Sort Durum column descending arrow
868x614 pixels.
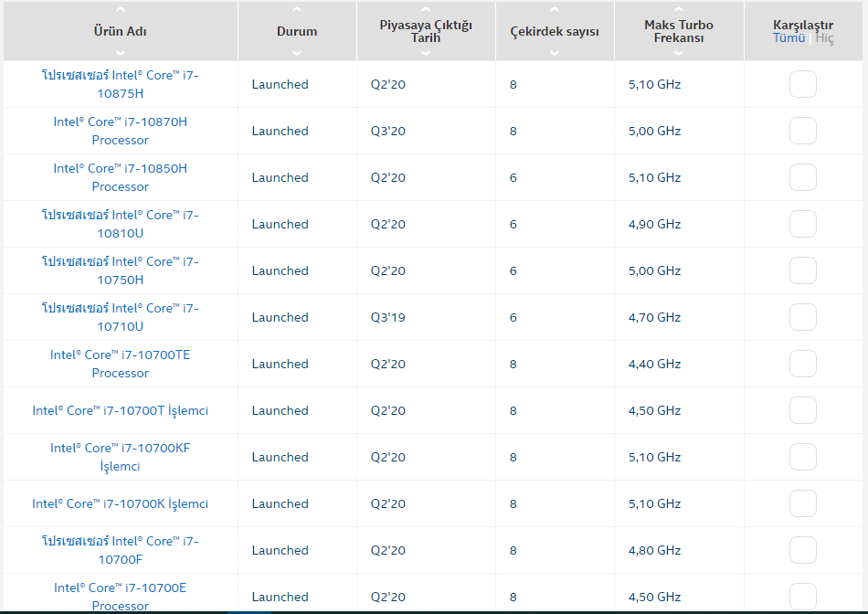pyautogui.click(x=297, y=53)
